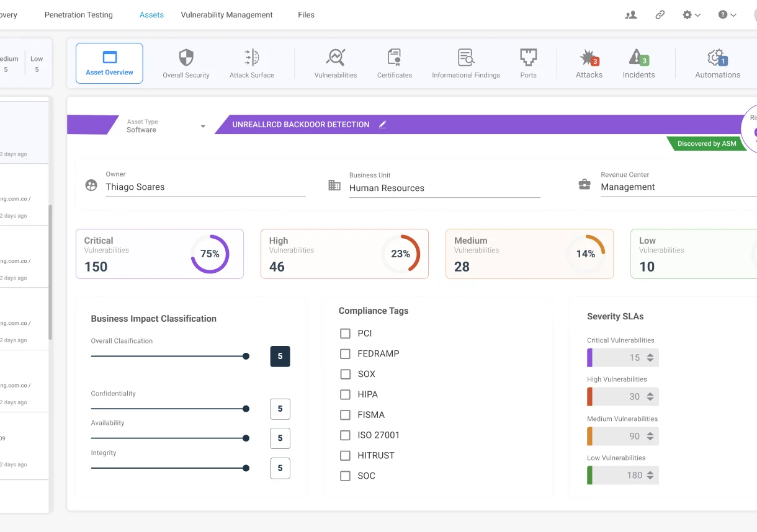Click the Owner person icon

click(x=91, y=185)
